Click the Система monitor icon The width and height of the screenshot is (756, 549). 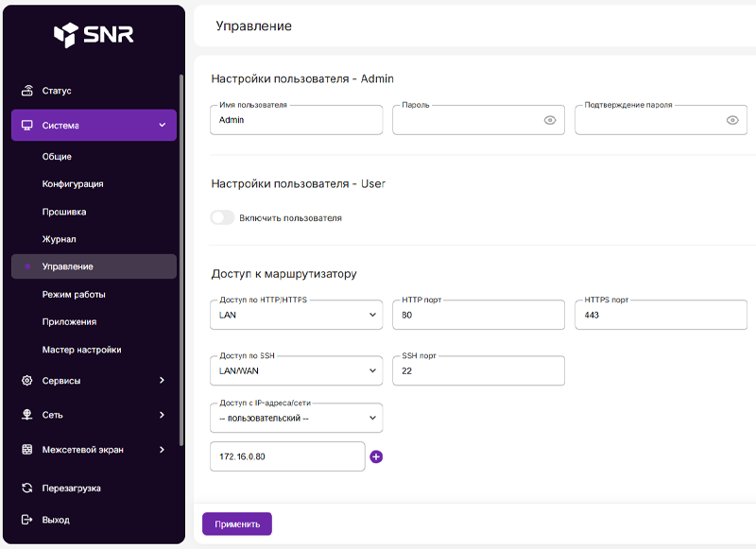27,126
